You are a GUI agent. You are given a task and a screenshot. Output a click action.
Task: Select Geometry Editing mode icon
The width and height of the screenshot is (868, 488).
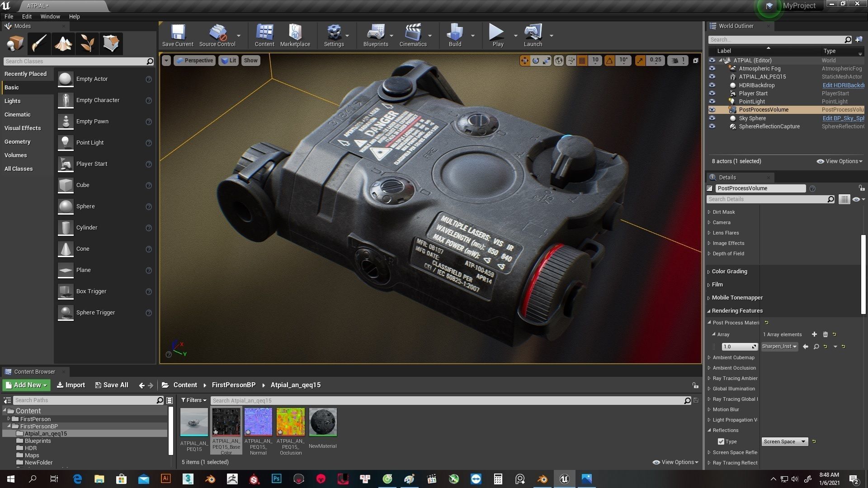[x=111, y=44]
